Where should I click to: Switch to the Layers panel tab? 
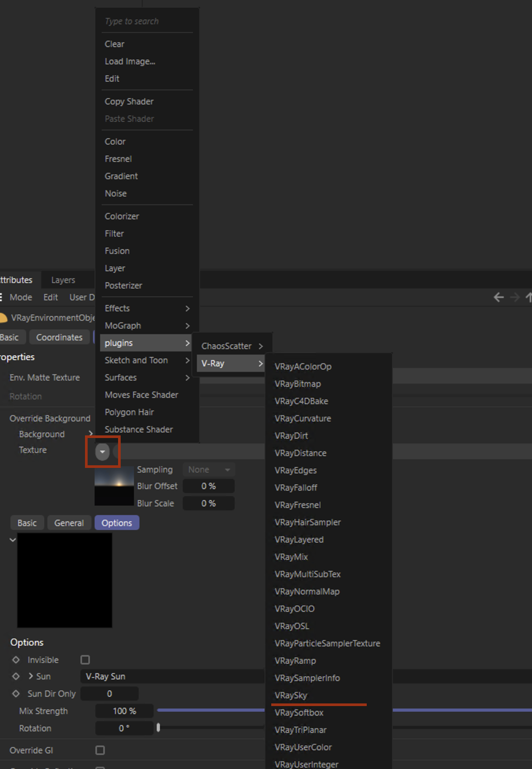(x=63, y=280)
